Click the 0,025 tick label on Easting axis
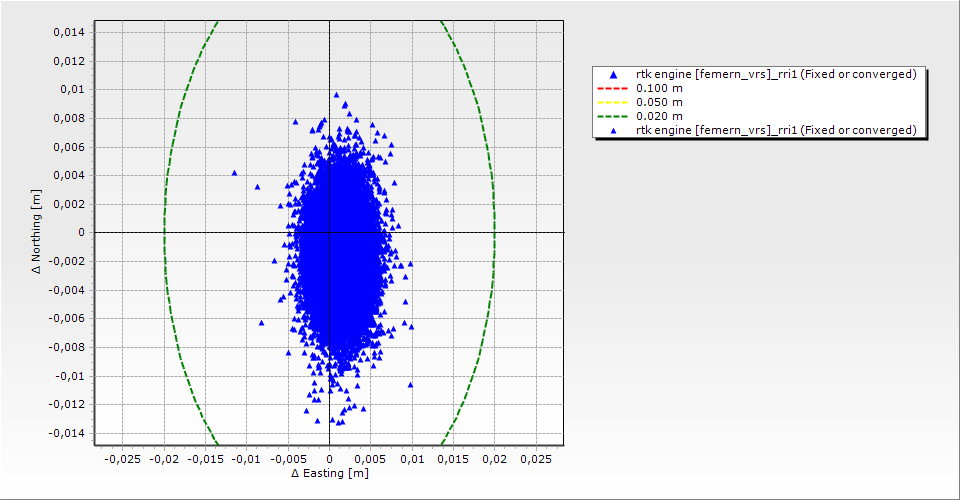Viewport: 960px width, 500px height. tap(536, 458)
